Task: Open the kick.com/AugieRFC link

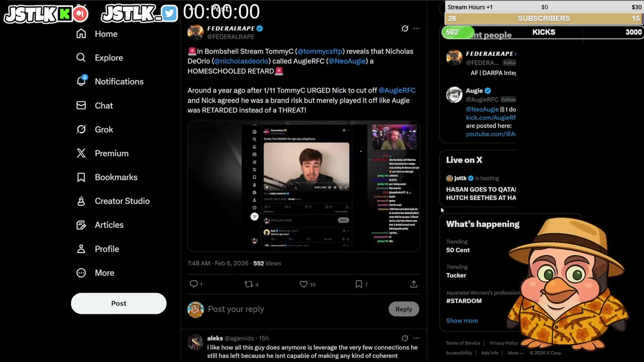Action: (x=491, y=118)
